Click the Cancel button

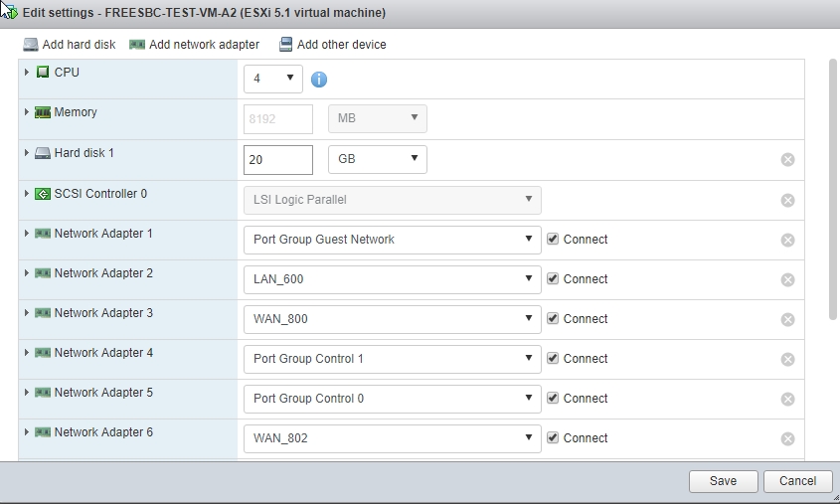pos(797,481)
